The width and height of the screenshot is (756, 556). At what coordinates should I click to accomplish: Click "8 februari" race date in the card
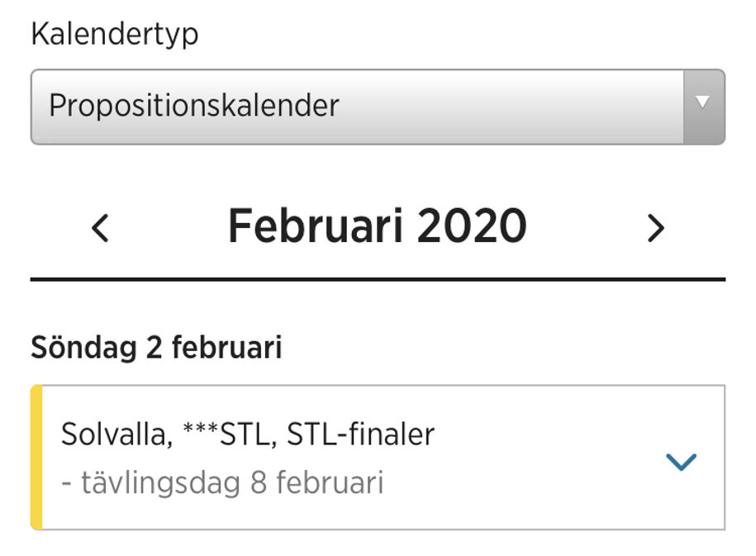317,482
